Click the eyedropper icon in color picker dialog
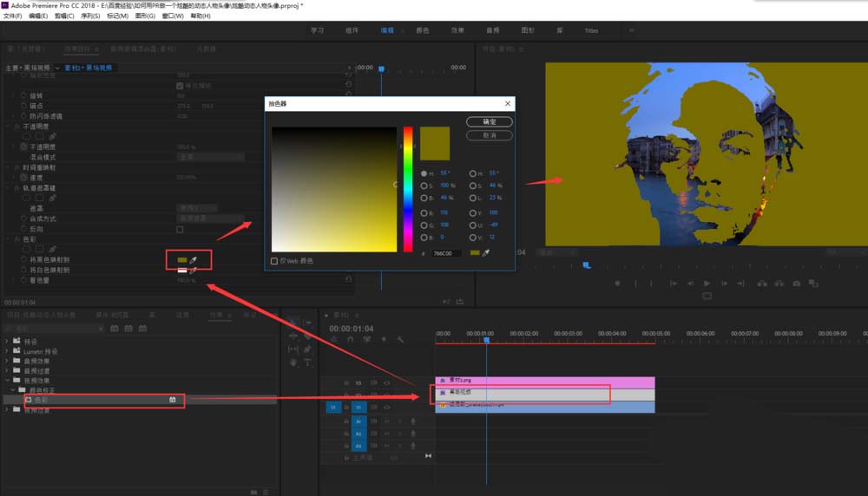The height and width of the screenshot is (496, 868). pyautogui.click(x=486, y=253)
